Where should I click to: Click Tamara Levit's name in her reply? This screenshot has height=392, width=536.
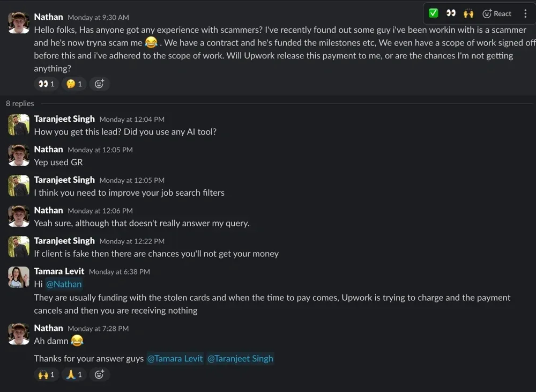coord(59,271)
